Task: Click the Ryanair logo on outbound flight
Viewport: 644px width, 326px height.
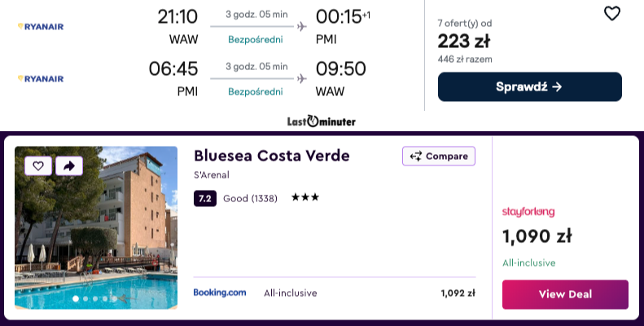Action: point(41,27)
